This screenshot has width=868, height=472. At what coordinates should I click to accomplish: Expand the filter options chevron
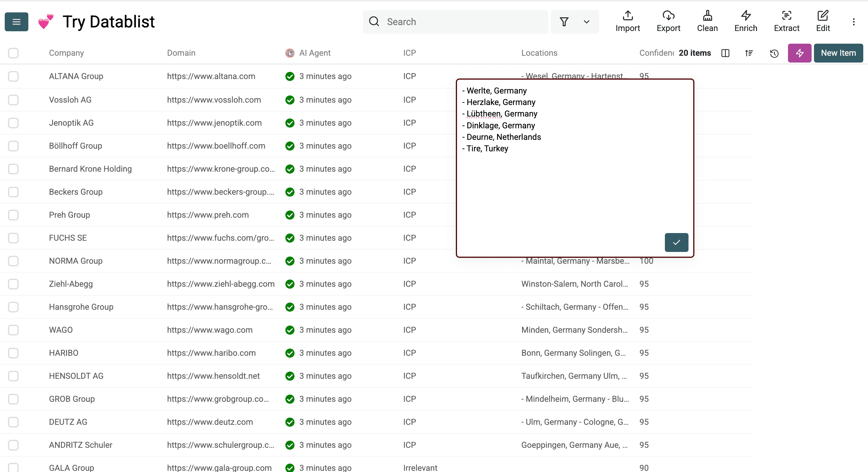586,22
